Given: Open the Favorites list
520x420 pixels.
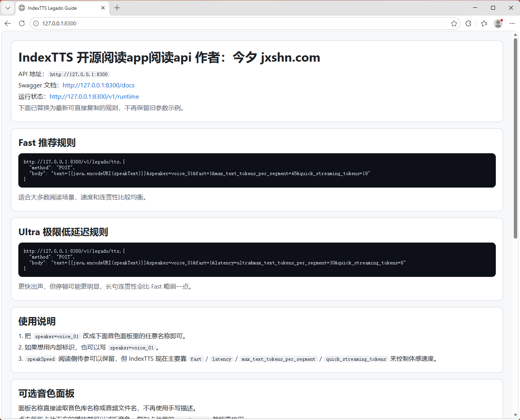Looking at the screenshot, I should tap(484, 23).
